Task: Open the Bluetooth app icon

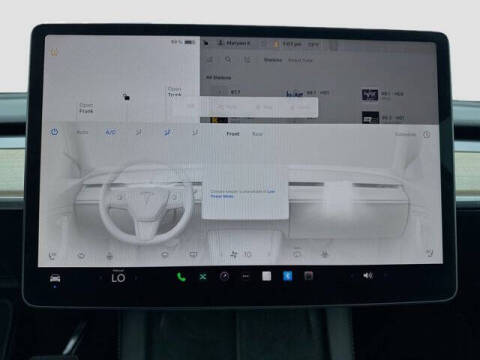Action: (x=288, y=276)
